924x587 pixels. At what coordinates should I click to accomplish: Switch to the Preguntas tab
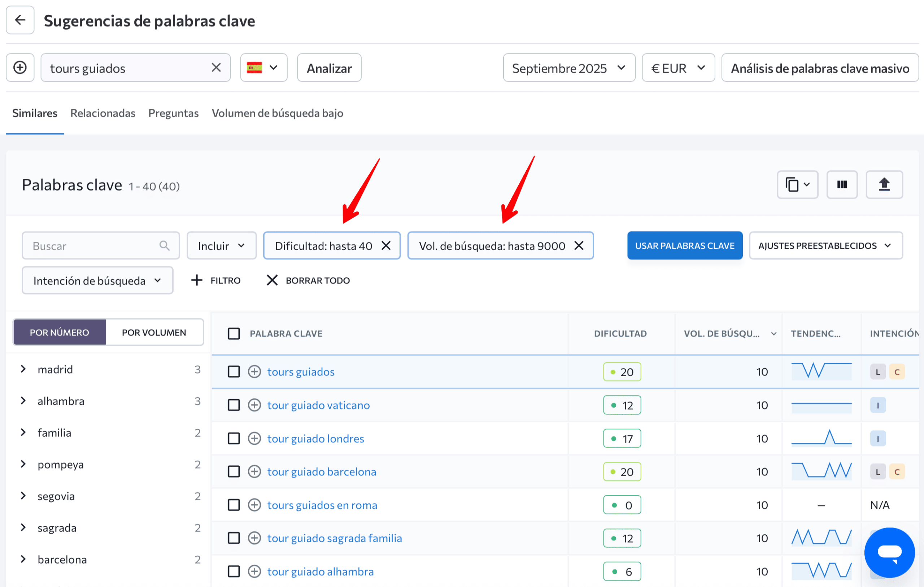tap(174, 113)
